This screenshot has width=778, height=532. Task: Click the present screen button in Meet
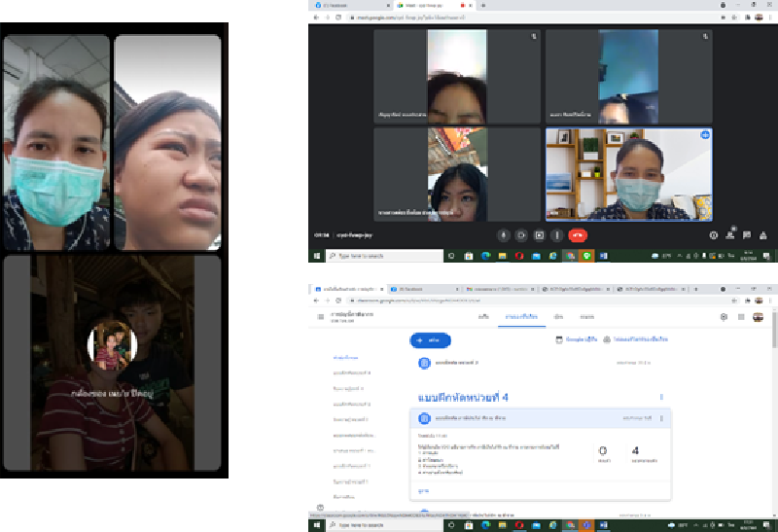coord(539,234)
